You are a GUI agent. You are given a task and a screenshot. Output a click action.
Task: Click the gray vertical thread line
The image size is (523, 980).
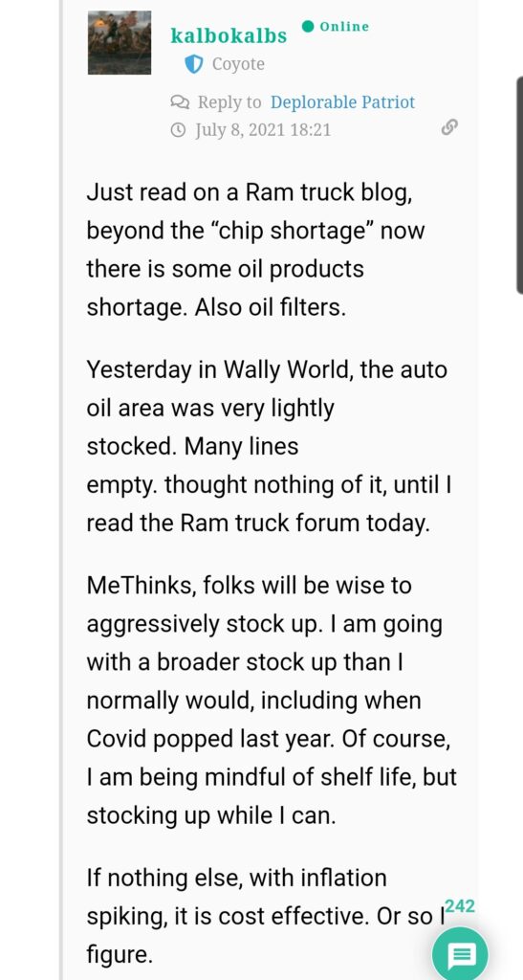pyautogui.click(x=61, y=490)
